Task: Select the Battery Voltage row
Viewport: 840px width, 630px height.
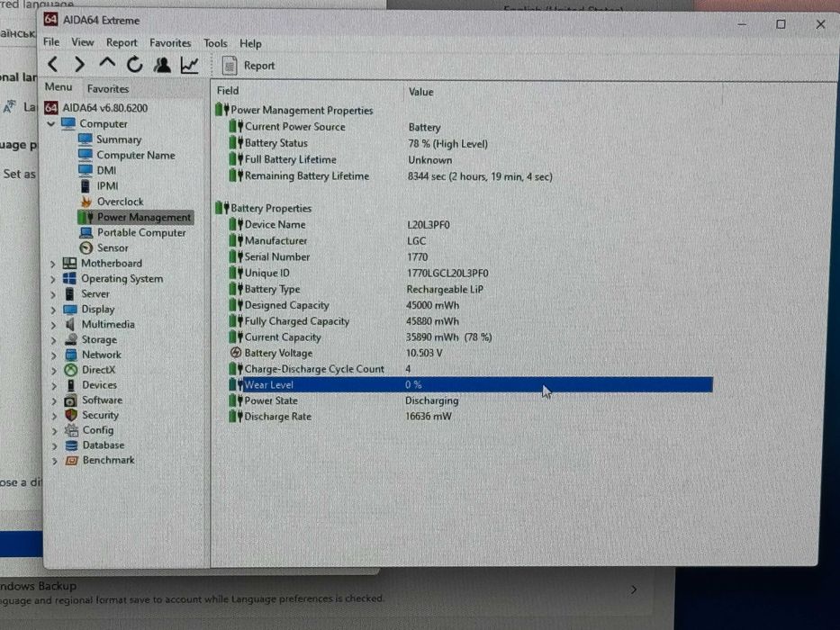Action: point(470,353)
